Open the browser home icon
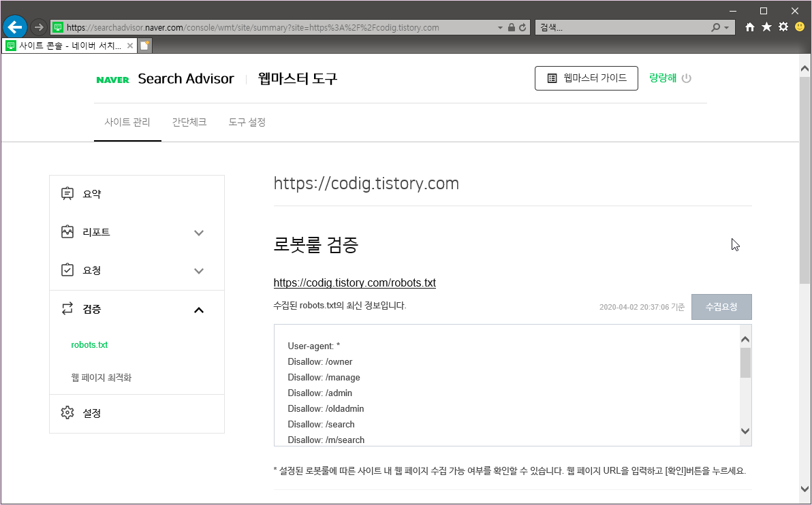 point(750,27)
